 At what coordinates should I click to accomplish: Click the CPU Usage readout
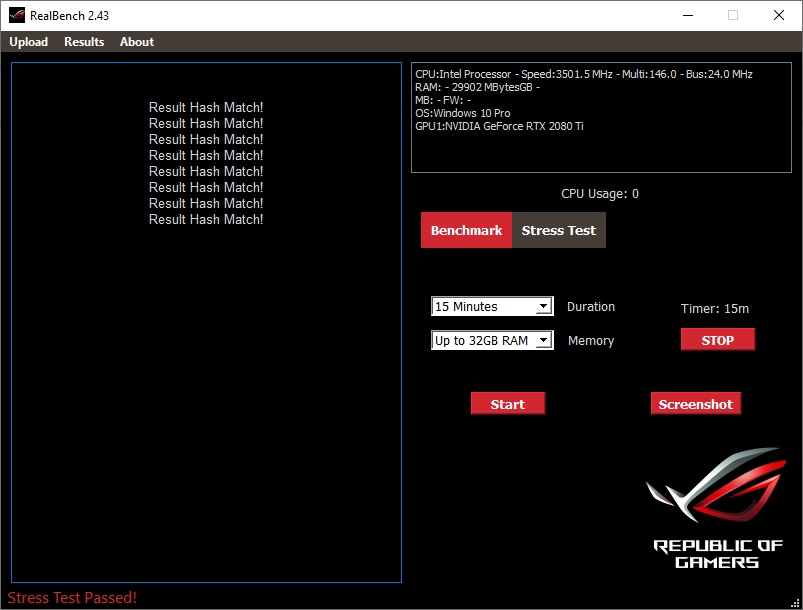[599, 194]
